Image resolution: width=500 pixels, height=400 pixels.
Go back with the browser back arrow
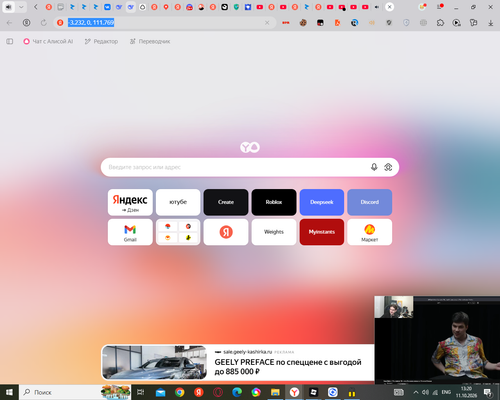tap(9, 23)
